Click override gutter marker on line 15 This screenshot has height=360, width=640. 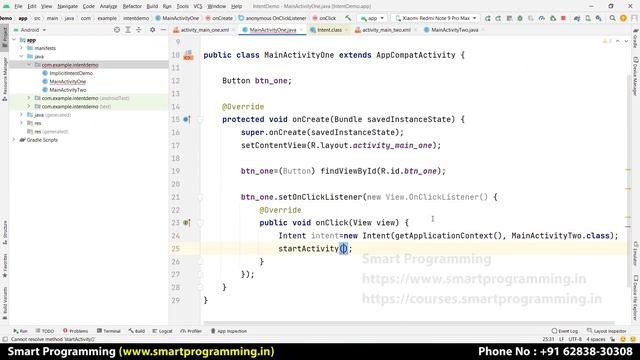point(187,120)
